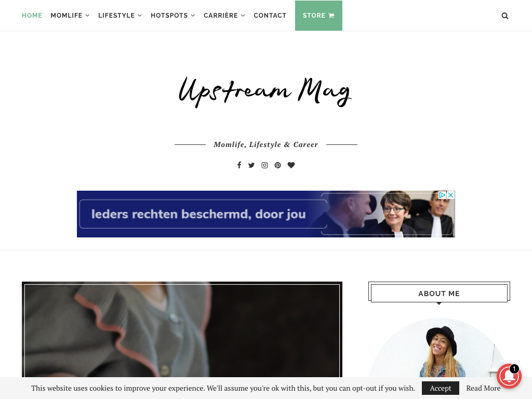The height and width of the screenshot is (399, 532).
Task: Close the banner ad with X
Action: (451, 195)
